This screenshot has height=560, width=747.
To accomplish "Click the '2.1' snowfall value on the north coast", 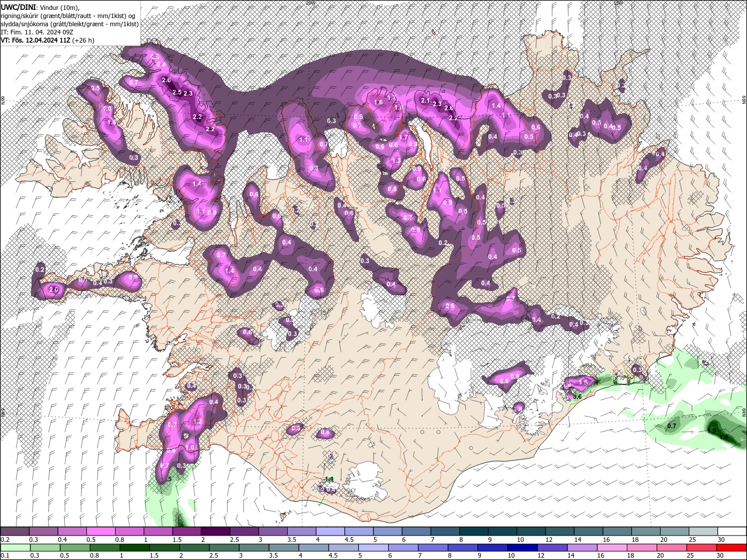I will (425, 100).
